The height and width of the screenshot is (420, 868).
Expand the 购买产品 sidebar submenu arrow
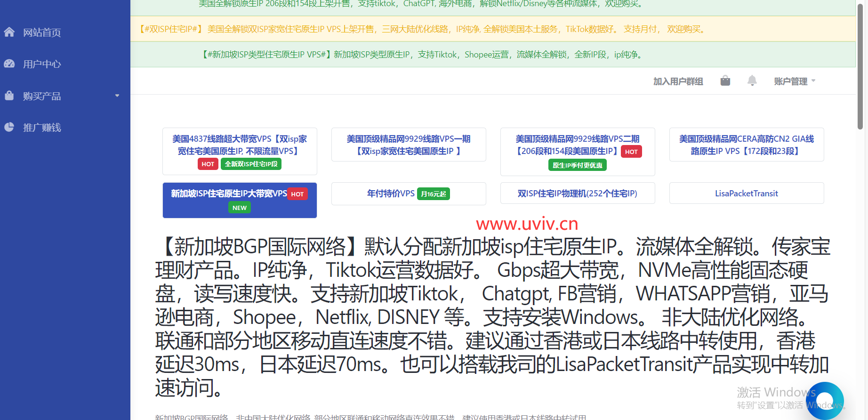117,96
